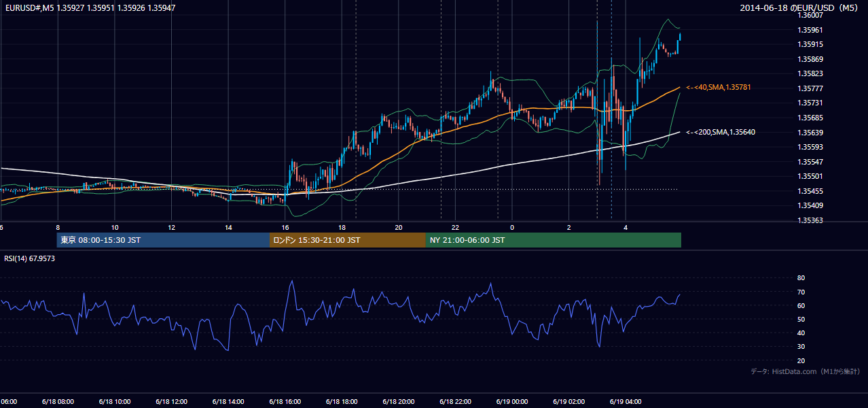Click price axis value 1.35777
This screenshot has width=868, height=408.
click(x=810, y=88)
